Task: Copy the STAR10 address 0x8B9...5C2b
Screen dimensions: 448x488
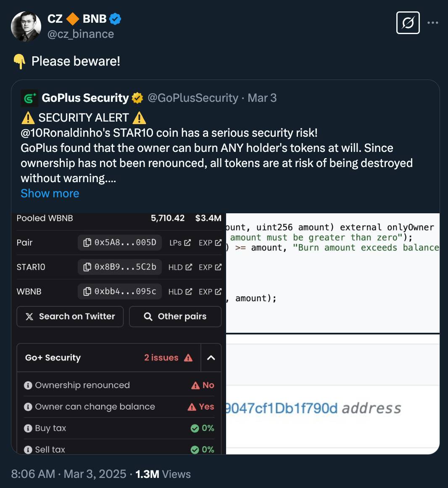Action: [120, 267]
